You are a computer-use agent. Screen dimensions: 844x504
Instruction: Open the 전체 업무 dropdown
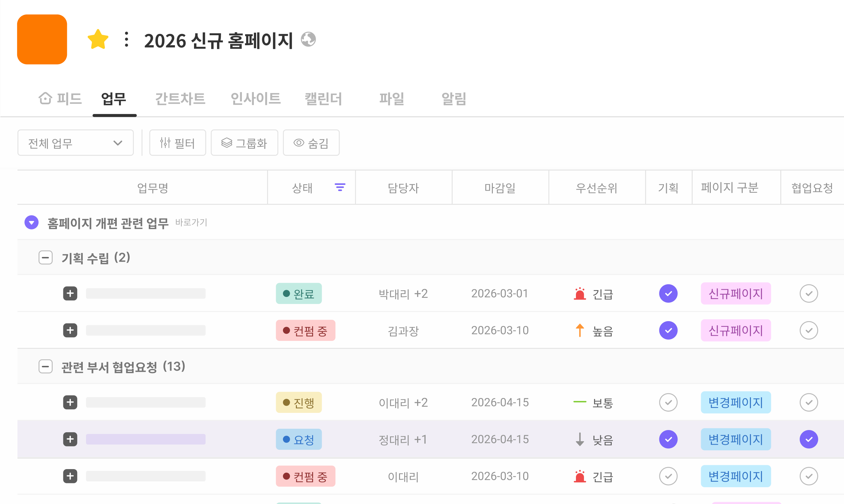coord(75,143)
